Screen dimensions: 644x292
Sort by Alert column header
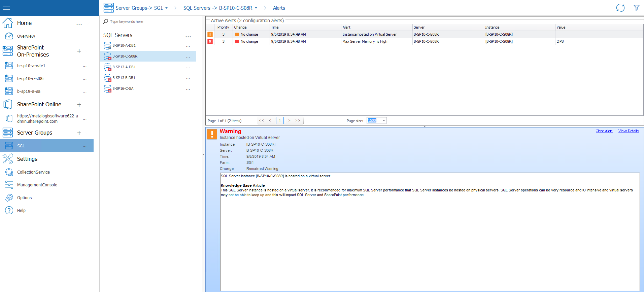[x=377, y=27]
